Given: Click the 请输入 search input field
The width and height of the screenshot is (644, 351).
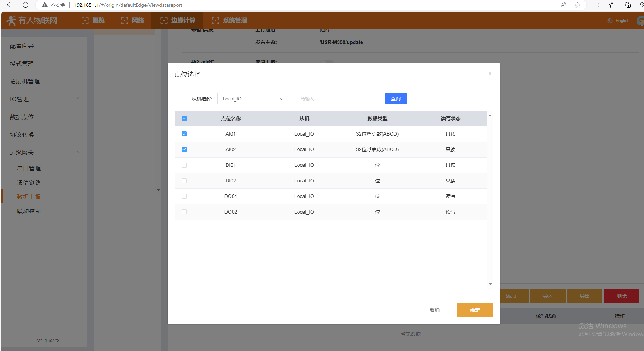Looking at the screenshot, I should (339, 99).
